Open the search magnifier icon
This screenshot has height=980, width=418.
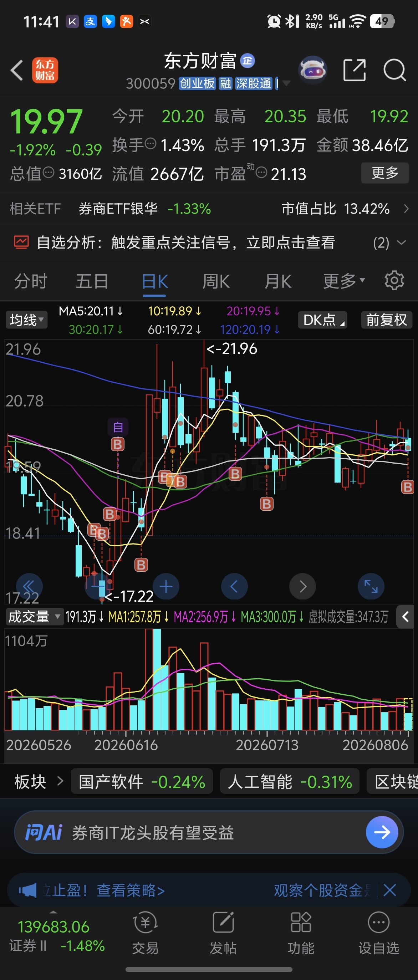pyautogui.click(x=395, y=70)
